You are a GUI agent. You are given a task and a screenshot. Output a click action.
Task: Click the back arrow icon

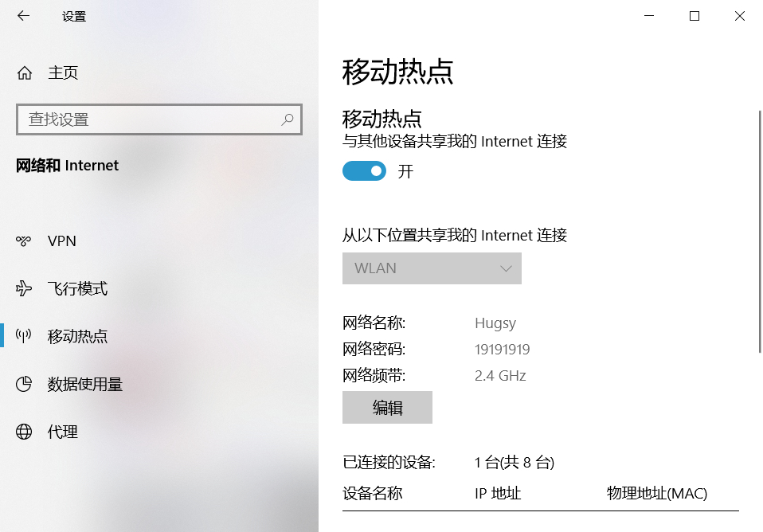click(x=23, y=16)
